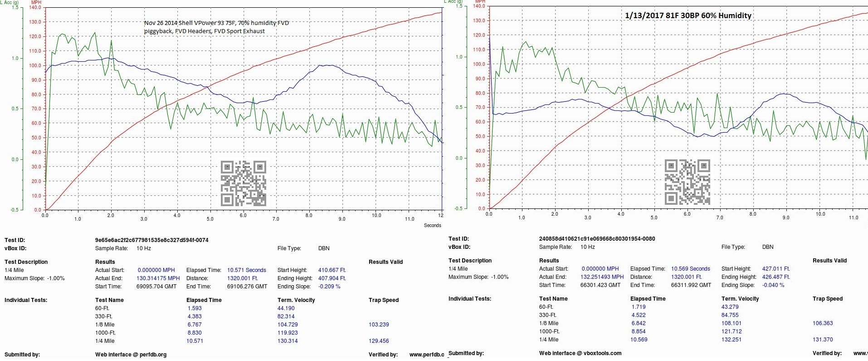Click the 130.314175 MPH actual end value
This screenshot has height=361, width=868.
pyautogui.click(x=158, y=278)
